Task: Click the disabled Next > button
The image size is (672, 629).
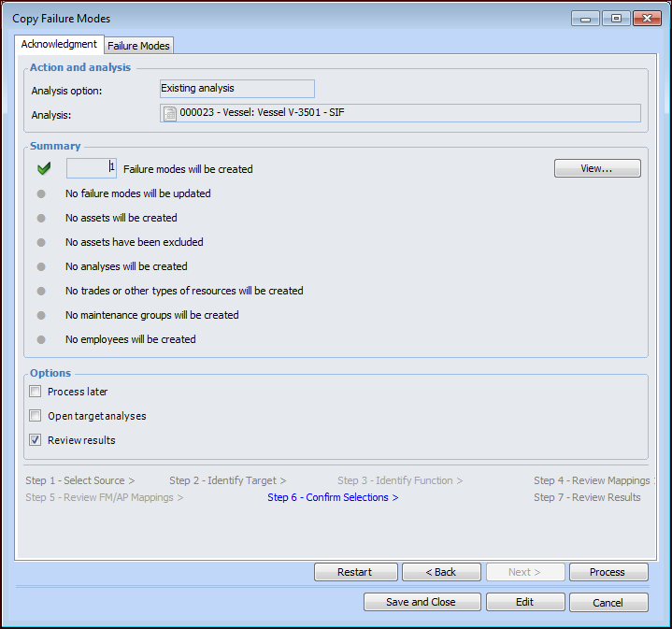Action: 525,572
